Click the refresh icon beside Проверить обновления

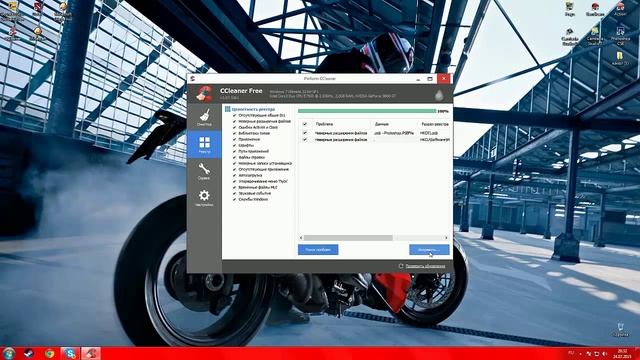pos(400,266)
